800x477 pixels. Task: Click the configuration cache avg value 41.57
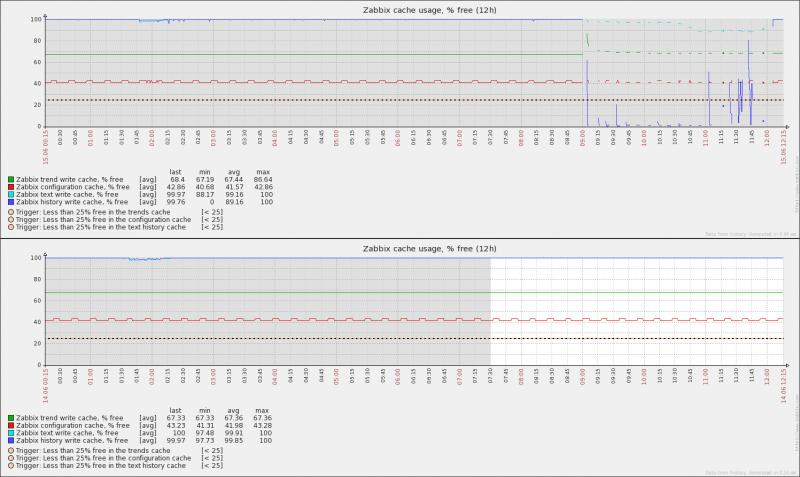point(234,187)
